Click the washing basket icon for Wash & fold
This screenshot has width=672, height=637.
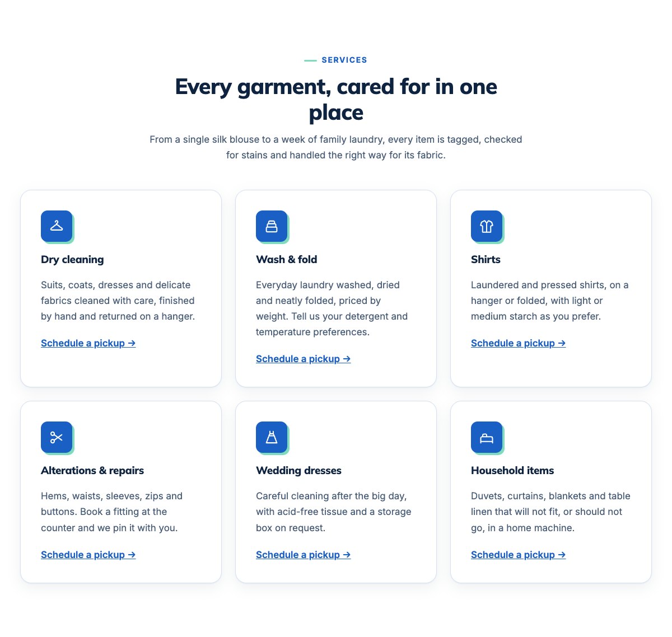272,226
